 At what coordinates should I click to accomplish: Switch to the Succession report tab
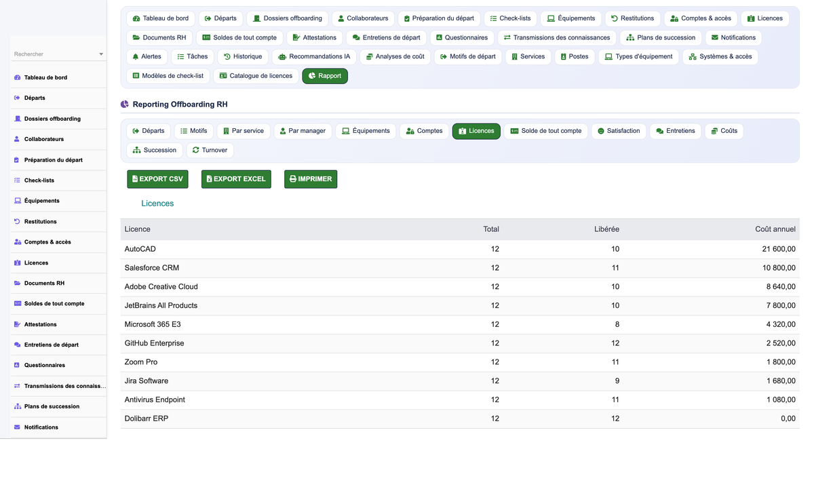click(x=155, y=150)
